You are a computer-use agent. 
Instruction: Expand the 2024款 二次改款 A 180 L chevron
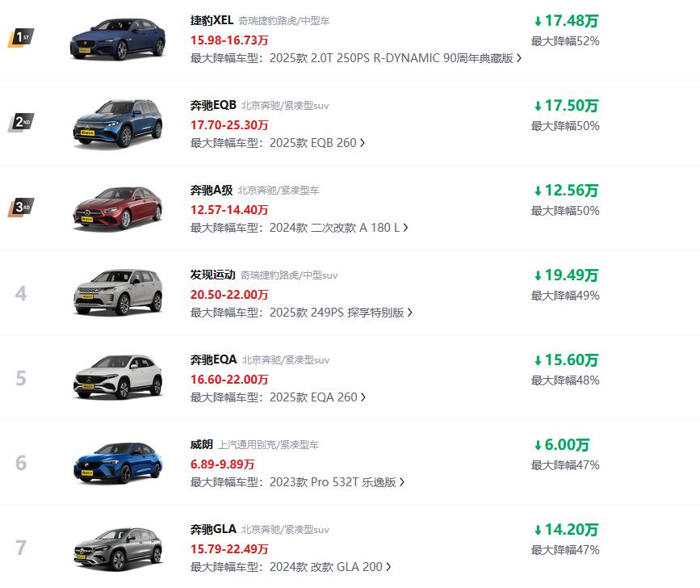405,228
